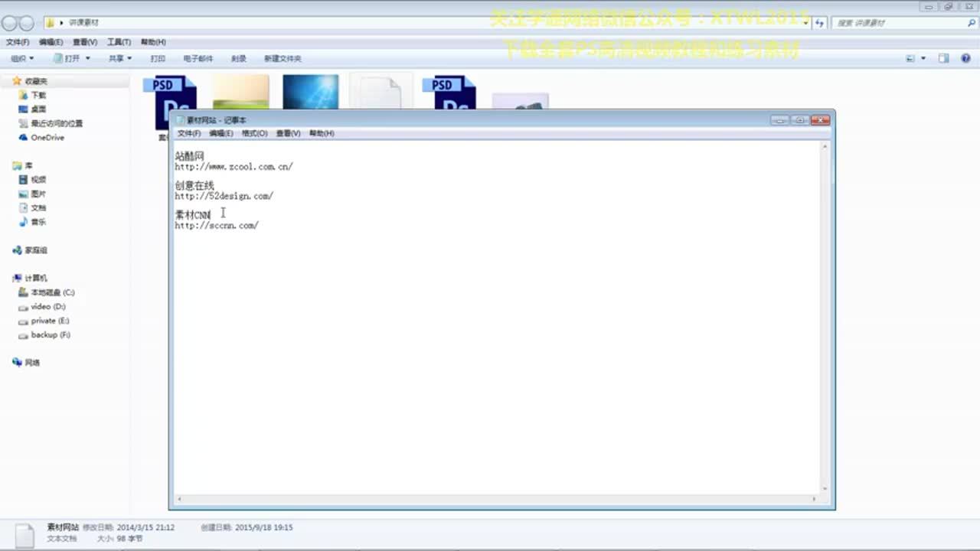The width and height of the screenshot is (980, 551).
Task: Open the 打开 dropdown in Explorer toolbar
Action: click(72, 58)
